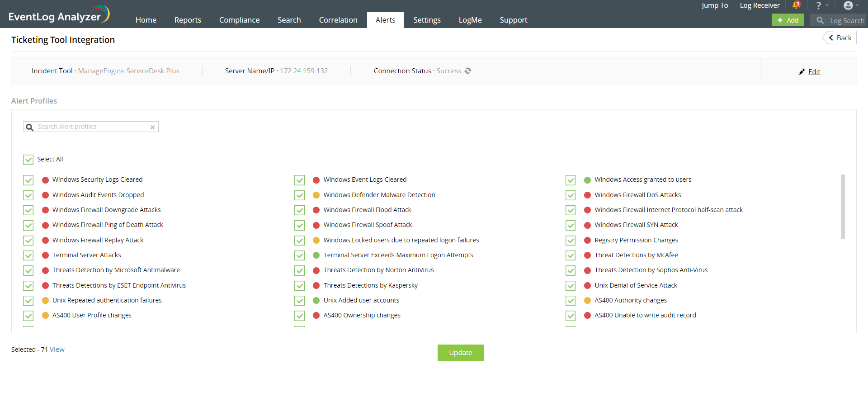
Task: Toggle AS400 User Profile changes checkbox
Action: (28, 316)
